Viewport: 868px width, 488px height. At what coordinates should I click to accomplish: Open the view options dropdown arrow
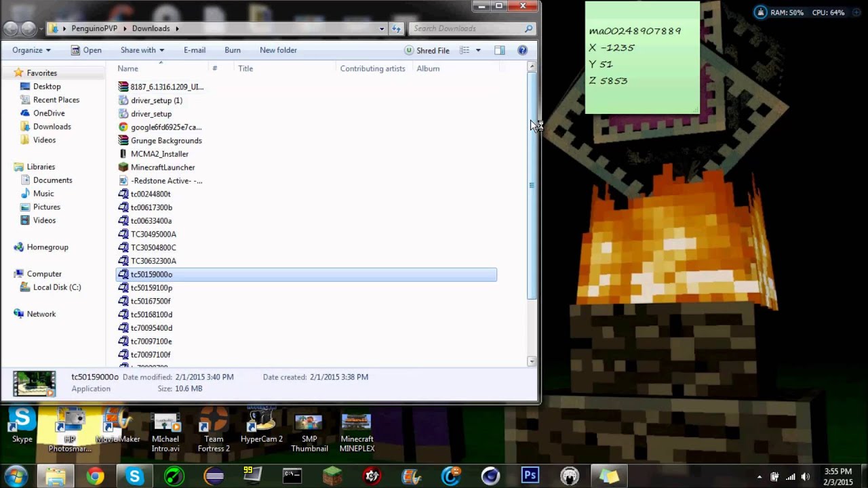pos(478,50)
